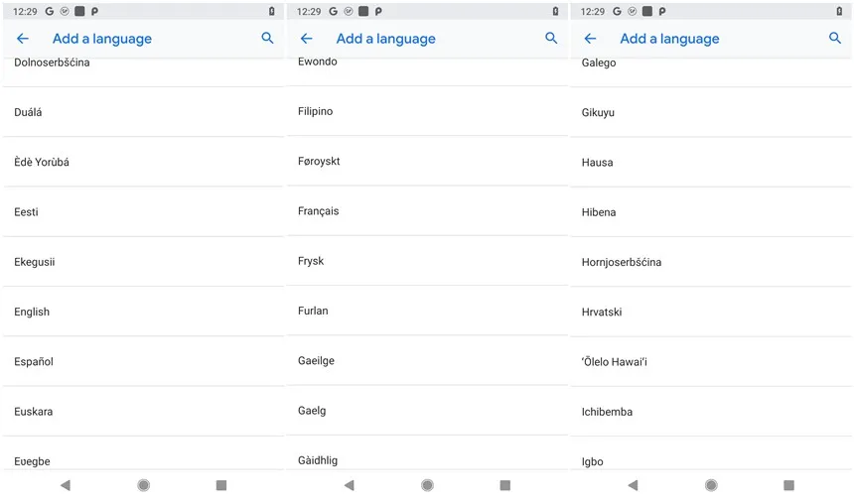The height and width of the screenshot is (504, 854).
Task: Tap the Android home circle on the left screen
Action: click(144, 485)
